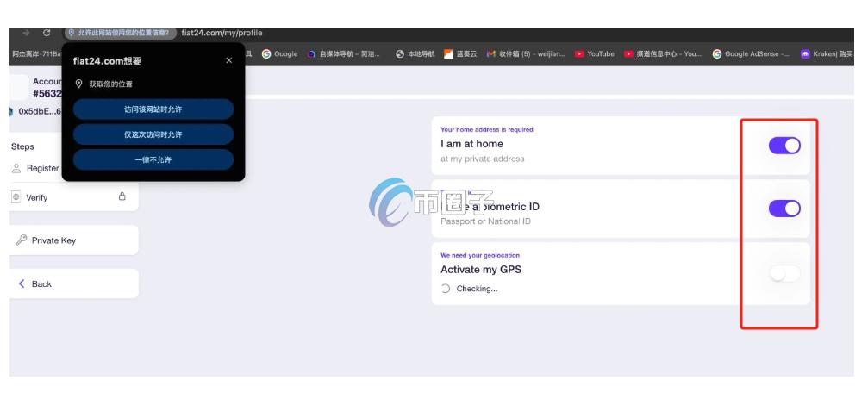Open the Google AdSense bookmark
Screen dimensions: 868x405
(752, 53)
